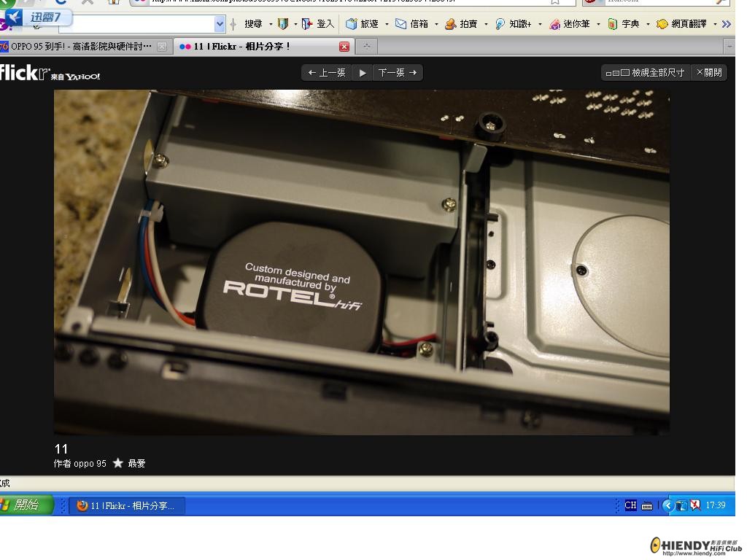The width and height of the screenshot is (747, 560).
Task: Open the 信箱 mail toolbar item
Action: click(411, 24)
